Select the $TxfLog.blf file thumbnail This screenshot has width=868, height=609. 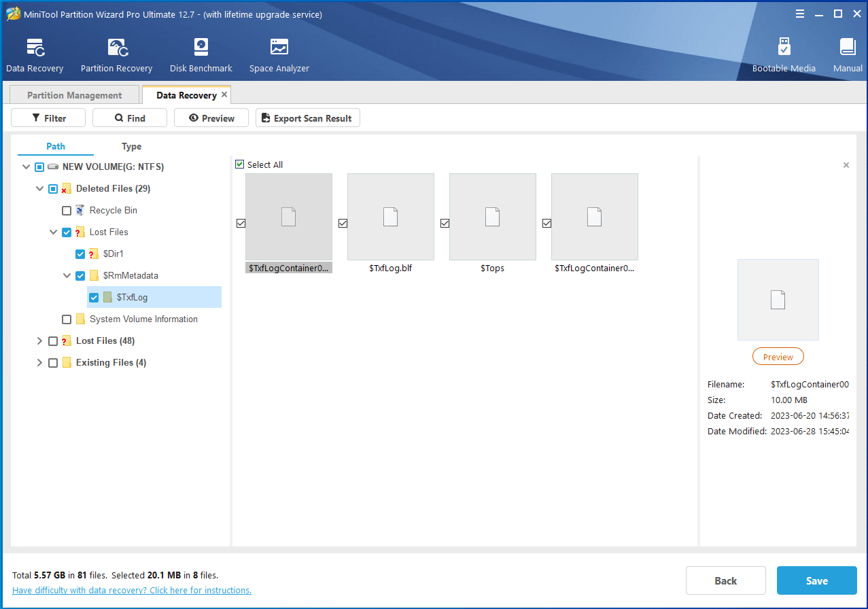coord(391,217)
